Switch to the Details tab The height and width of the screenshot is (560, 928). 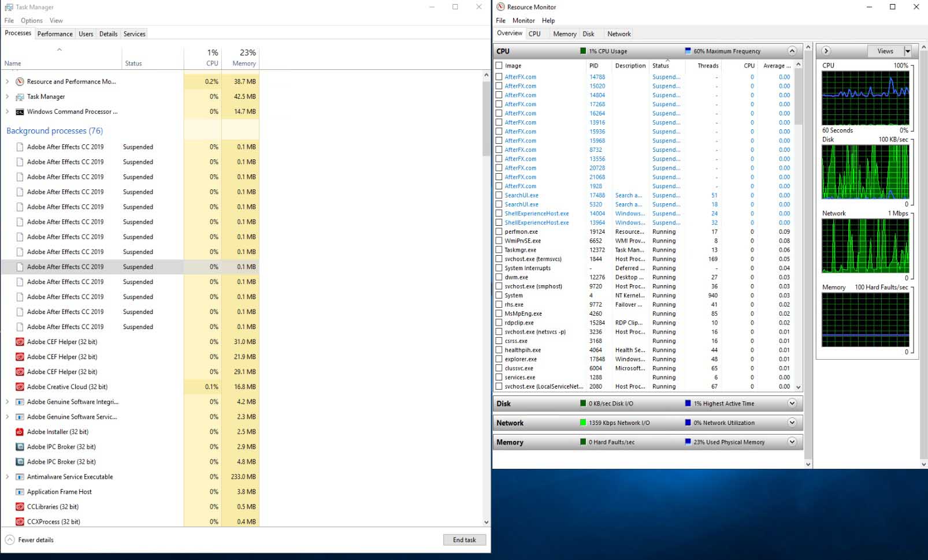pyautogui.click(x=108, y=33)
